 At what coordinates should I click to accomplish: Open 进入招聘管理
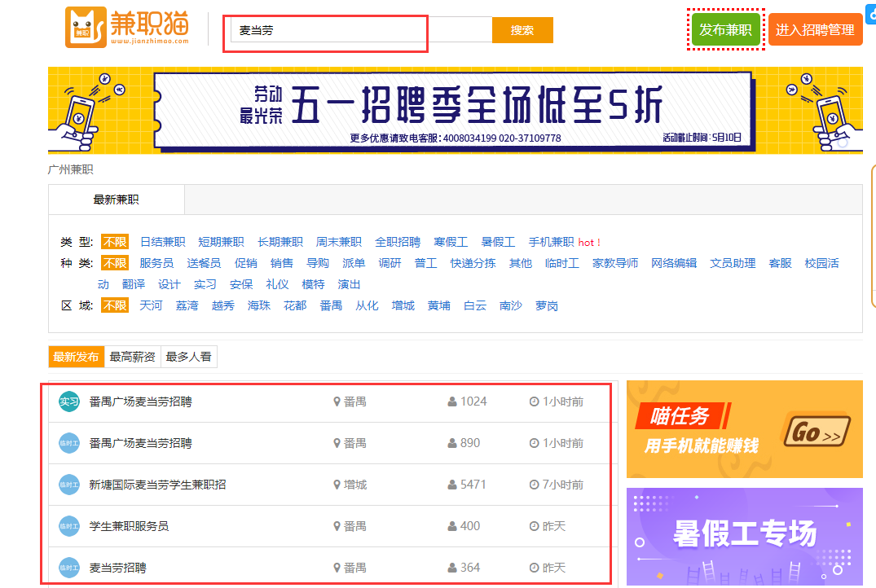(x=815, y=29)
